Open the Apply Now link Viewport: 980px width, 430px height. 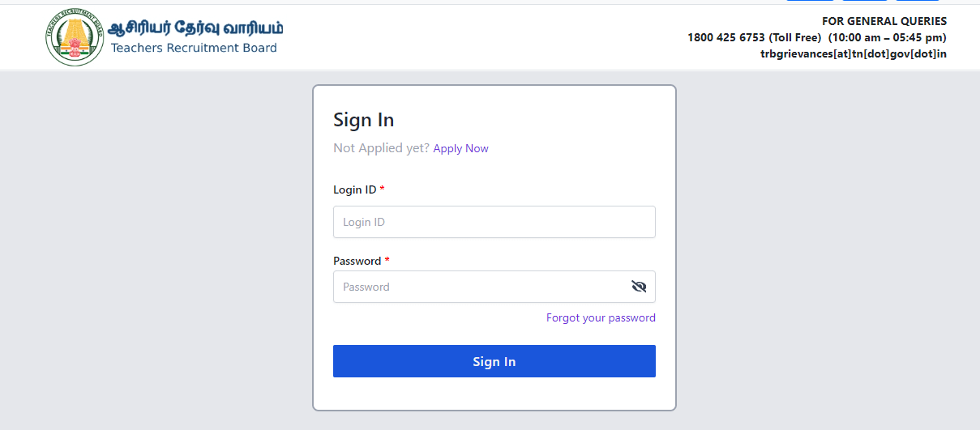[x=460, y=148]
